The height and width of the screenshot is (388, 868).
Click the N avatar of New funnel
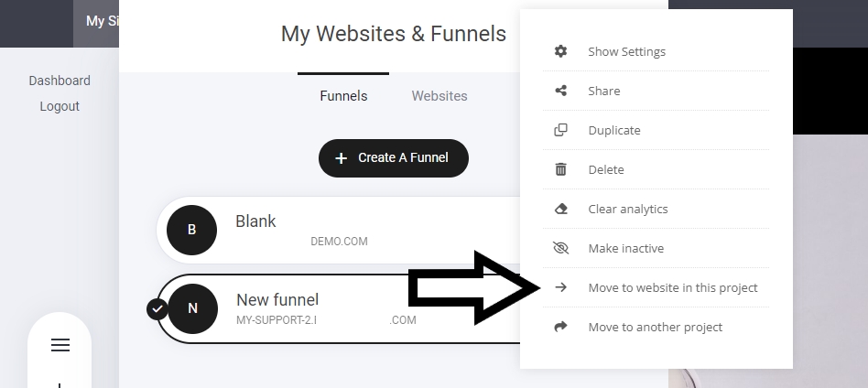click(x=192, y=308)
